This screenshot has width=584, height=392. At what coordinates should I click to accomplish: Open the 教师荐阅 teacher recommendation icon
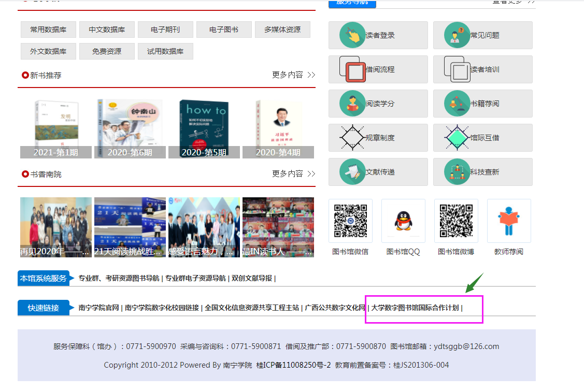coord(509,221)
